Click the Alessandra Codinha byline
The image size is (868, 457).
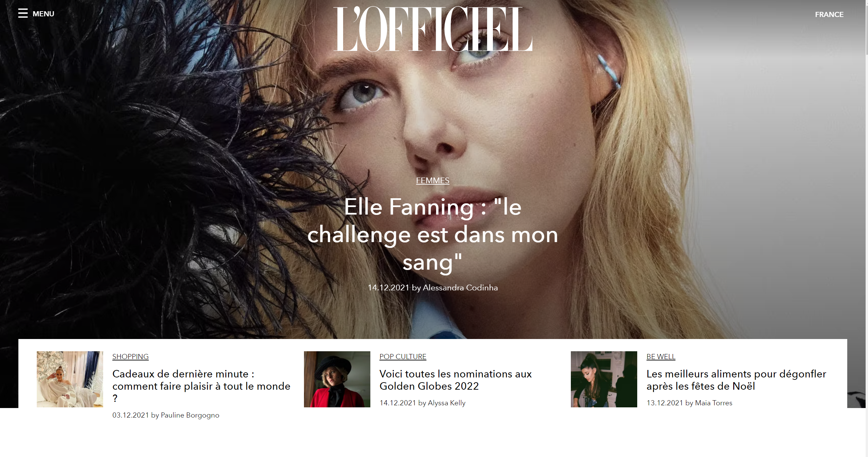tap(460, 288)
